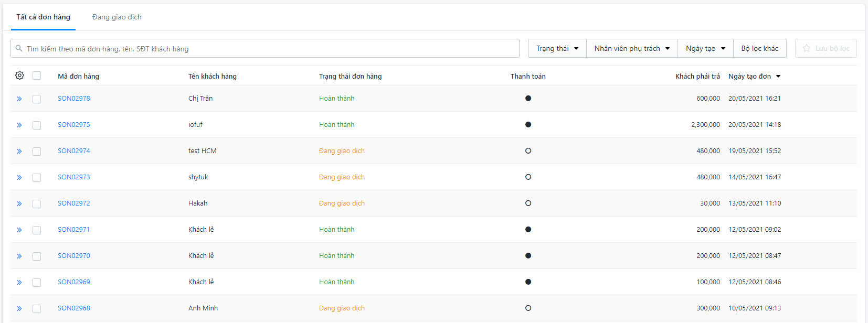Click the payment status dot for SON02975

528,125
